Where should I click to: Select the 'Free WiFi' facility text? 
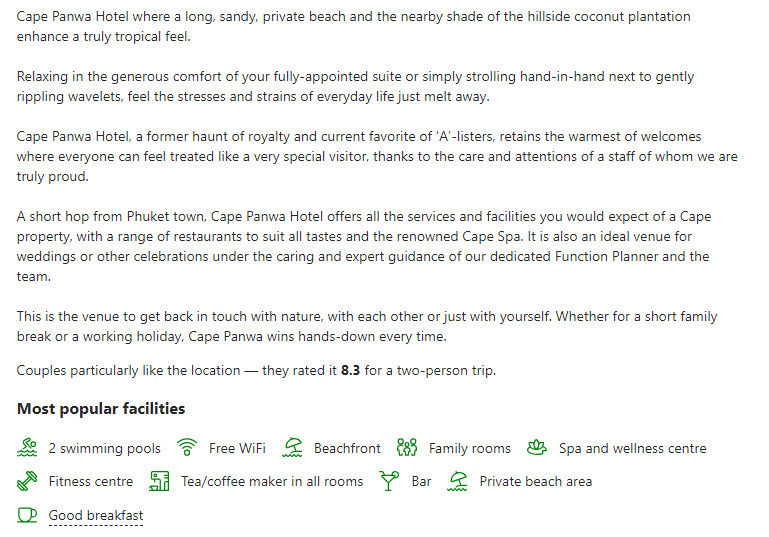[x=237, y=448]
